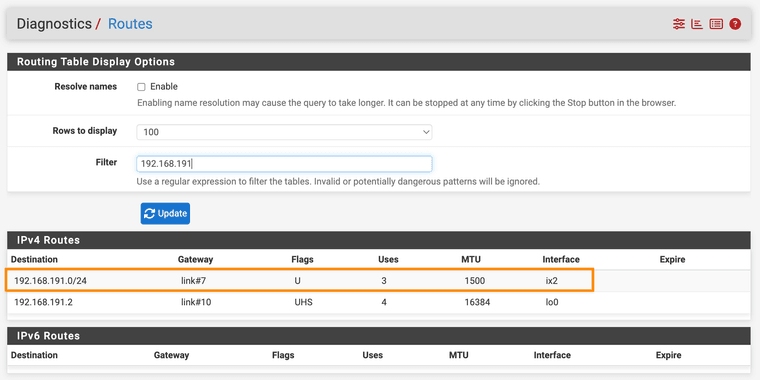This screenshot has height=380, width=760.
Task: Open the related settings sliders icon
Action: click(679, 24)
